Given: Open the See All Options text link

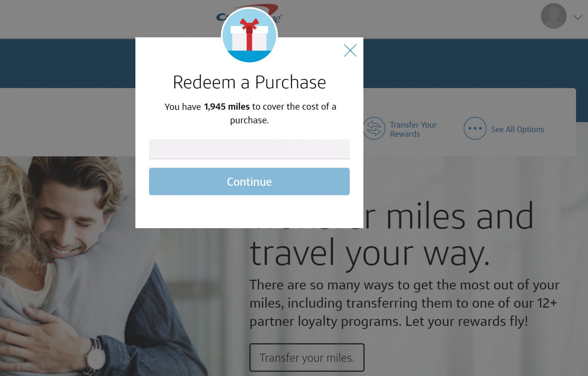Looking at the screenshot, I should [x=517, y=129].
